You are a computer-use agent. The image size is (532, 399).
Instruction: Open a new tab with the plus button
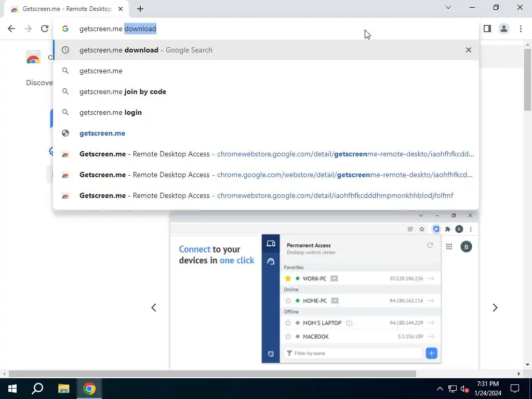(140, 9)
